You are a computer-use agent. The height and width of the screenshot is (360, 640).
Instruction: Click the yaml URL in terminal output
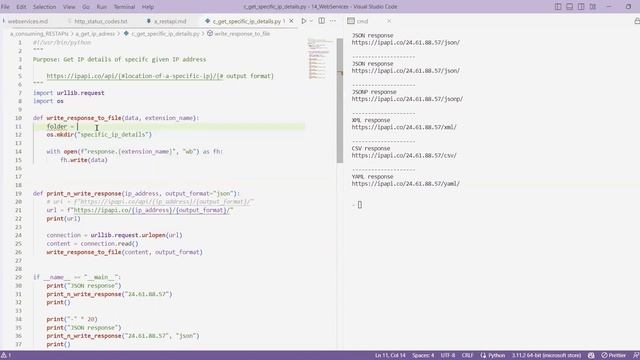(x=406, y=184)
